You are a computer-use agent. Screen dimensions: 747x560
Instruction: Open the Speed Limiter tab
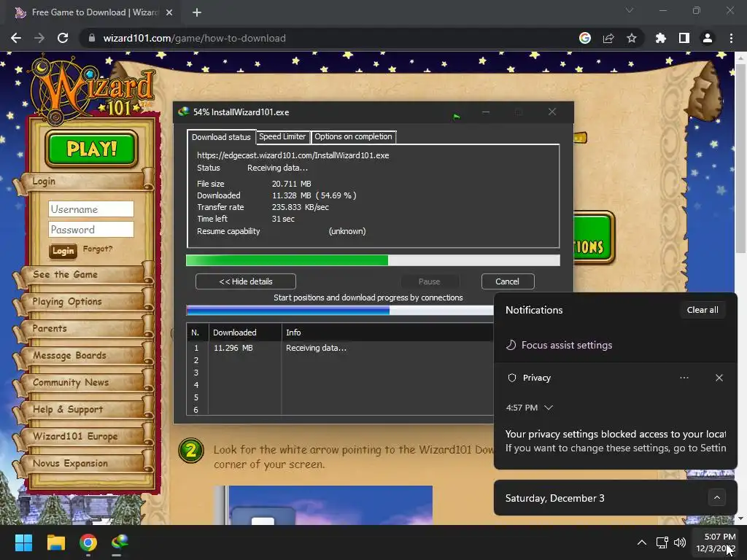click(282, 136)
